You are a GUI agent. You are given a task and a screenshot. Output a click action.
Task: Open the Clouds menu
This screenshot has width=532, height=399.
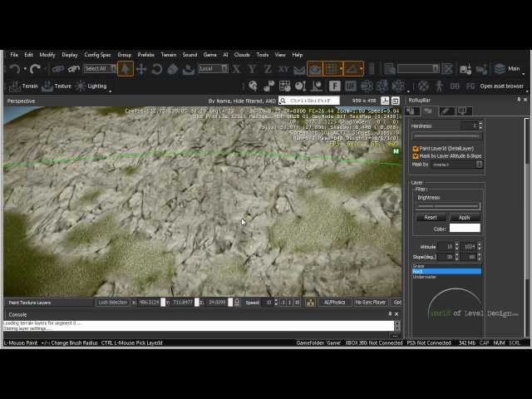[242, 55]
